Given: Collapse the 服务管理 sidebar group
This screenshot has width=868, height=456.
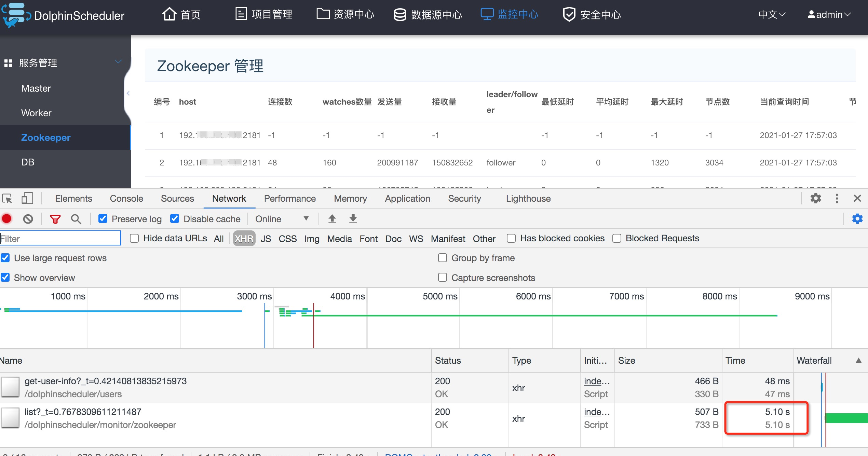Looking at the screenshot, I should [118, 62].
